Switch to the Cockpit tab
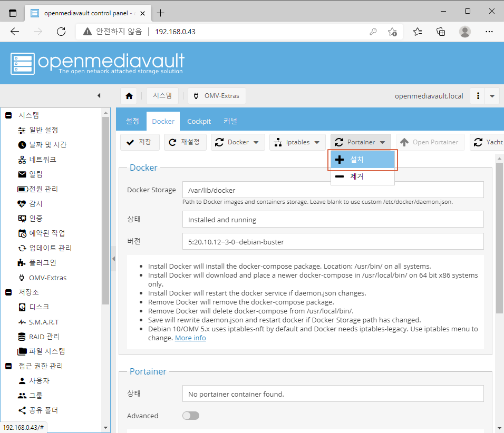This screenshot has height=433, width=504. click(199, 121)
